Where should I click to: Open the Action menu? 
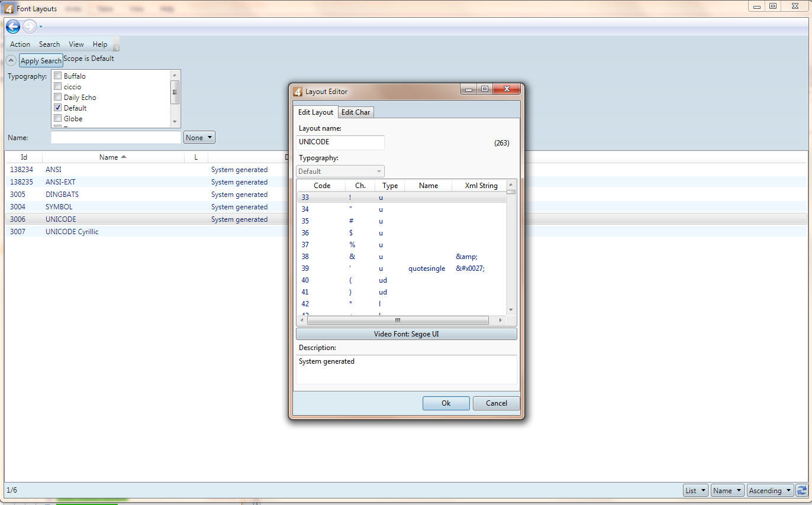tap(20, 44)
